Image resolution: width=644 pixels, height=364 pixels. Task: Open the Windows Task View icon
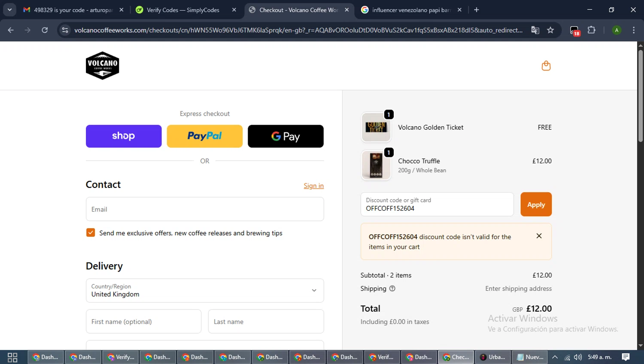click(12, 357)
